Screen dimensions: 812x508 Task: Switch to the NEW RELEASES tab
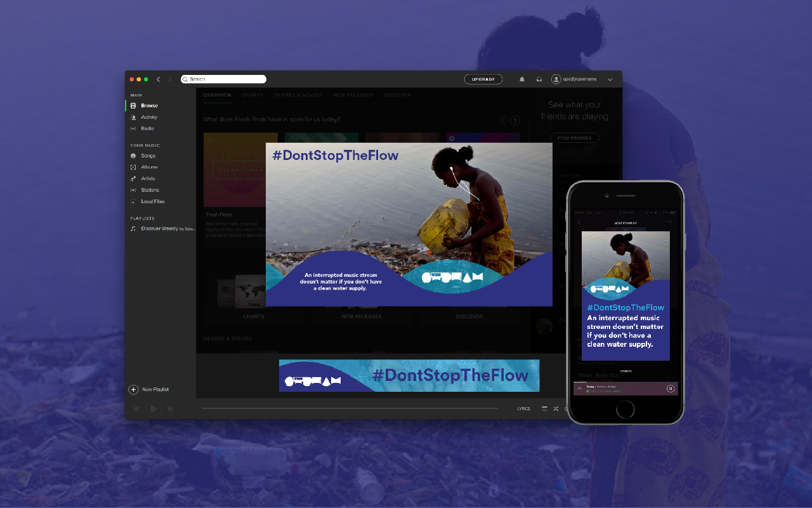353,95
